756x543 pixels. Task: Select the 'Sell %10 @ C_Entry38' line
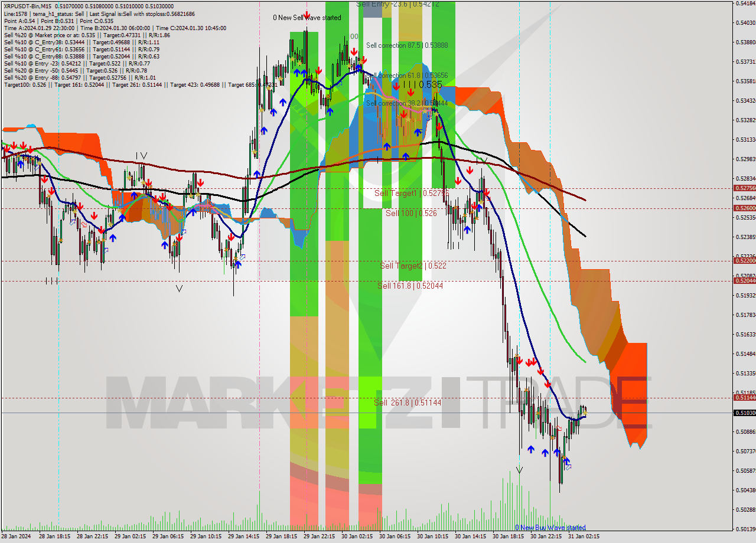pyautogui.click(x=82, y=42)
